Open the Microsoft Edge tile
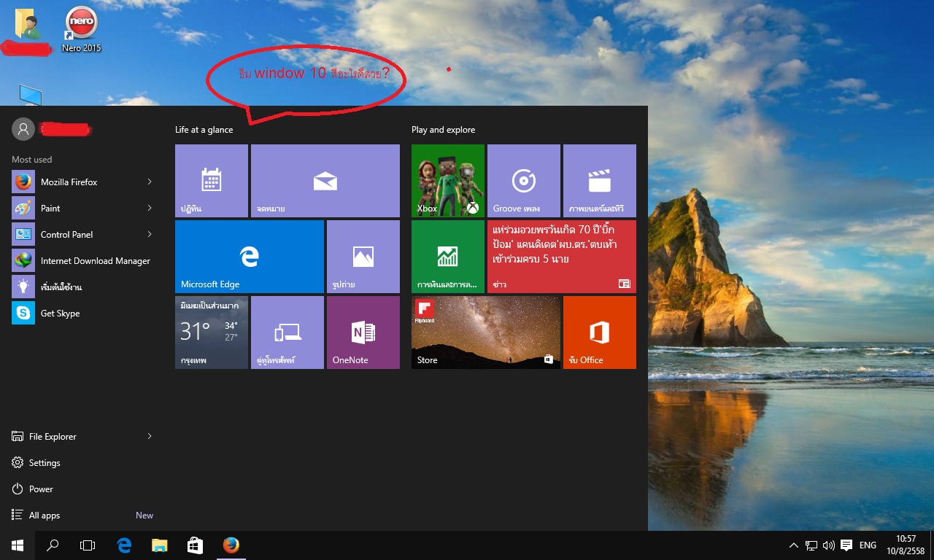 click(249, 256)
